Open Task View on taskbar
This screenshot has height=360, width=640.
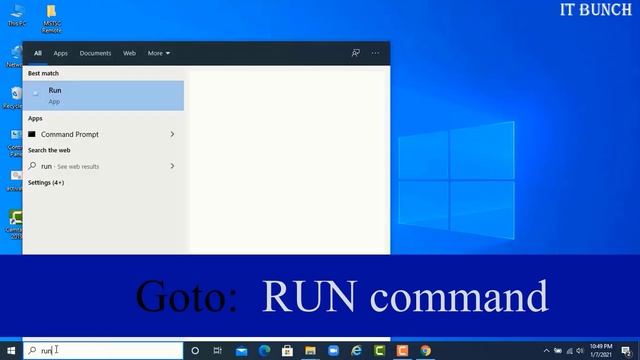point(218,351)
